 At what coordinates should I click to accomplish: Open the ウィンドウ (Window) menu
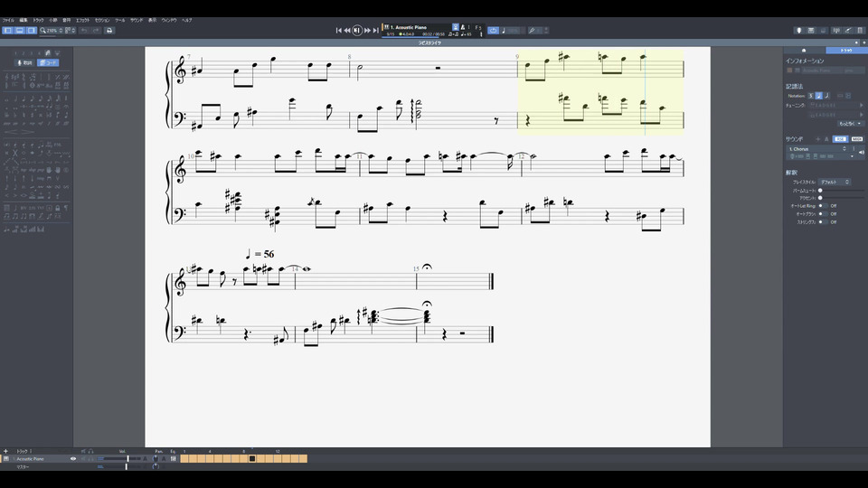click(169, 21)
